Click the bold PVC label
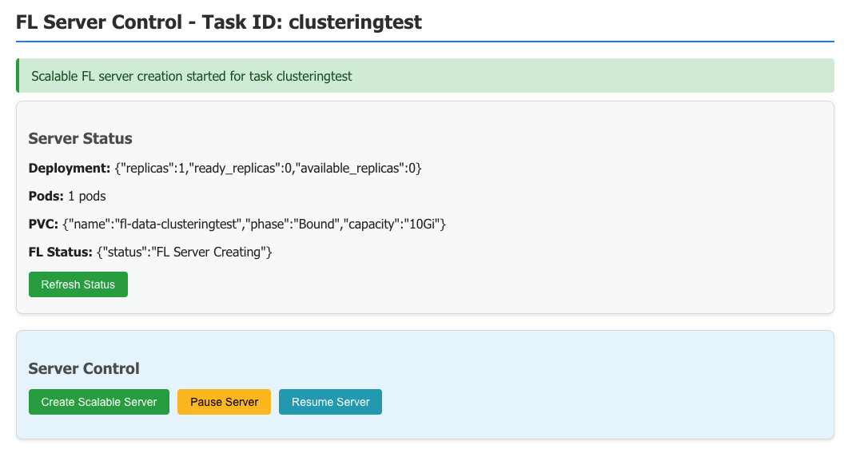868x453 pixels. point(43,225)
